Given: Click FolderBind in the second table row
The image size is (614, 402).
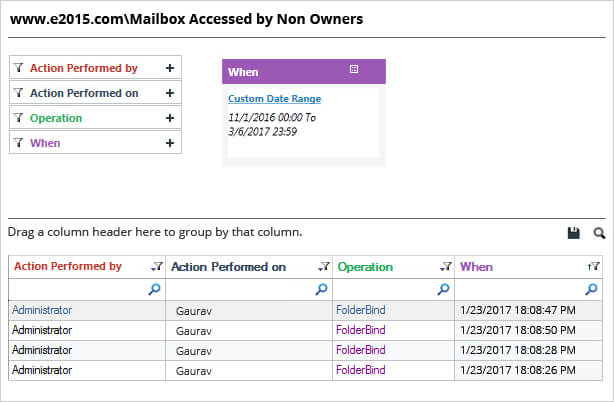Looking at the screenshot, I should 361,330.
